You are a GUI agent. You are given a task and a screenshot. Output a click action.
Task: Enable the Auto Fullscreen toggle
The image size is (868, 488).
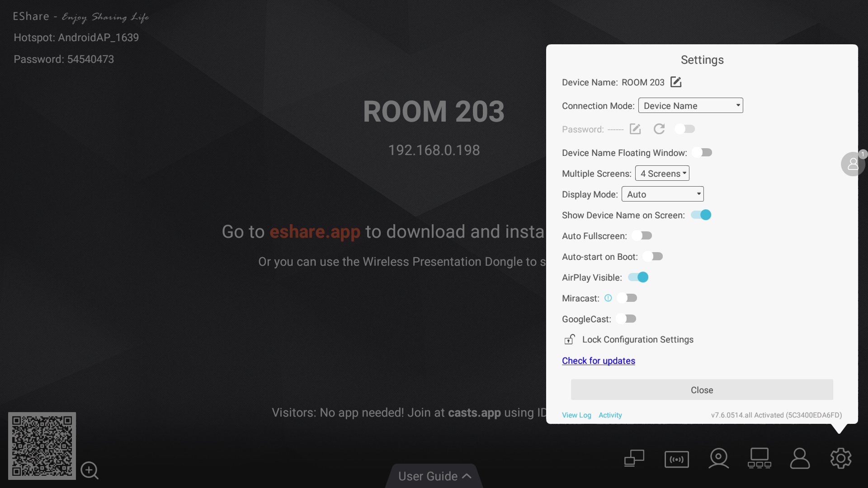click(642, 236)
